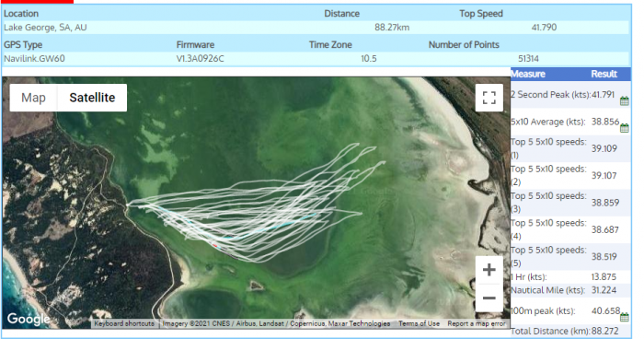
Task: Click Report a map error
Action: coord(477,323)
